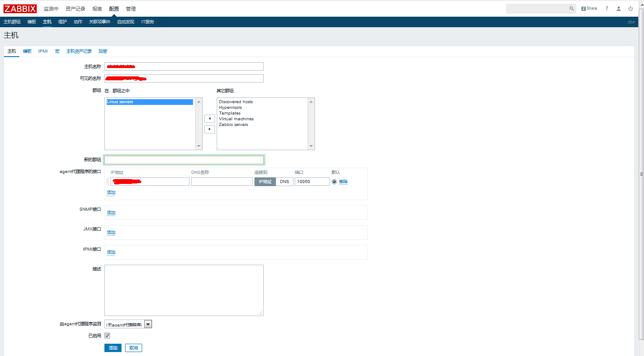Click 添加 link for IPMI接口
Viewport: 644px width, 356px height.
click(111, 252)
